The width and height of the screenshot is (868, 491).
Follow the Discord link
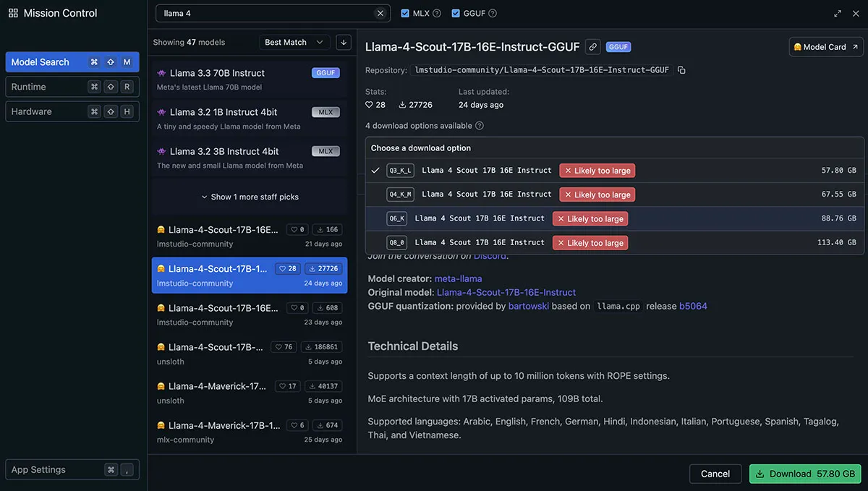click(490, 256)
